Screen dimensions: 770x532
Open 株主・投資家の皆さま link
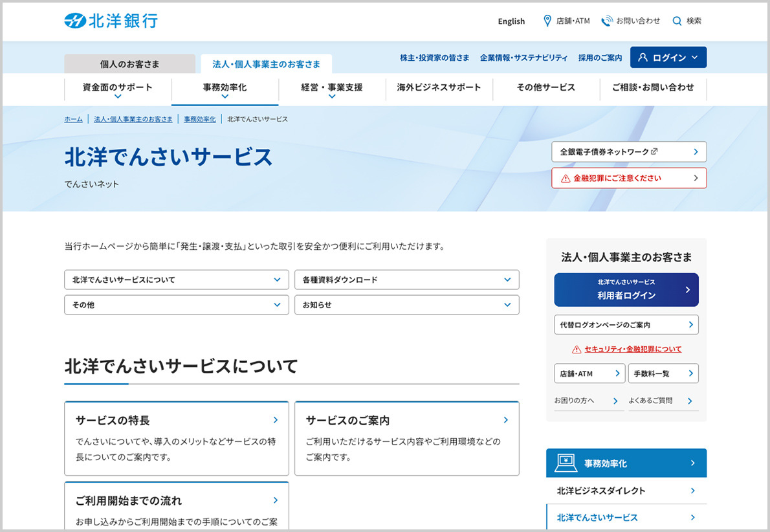pyautogui.click(x=435, y=58)
